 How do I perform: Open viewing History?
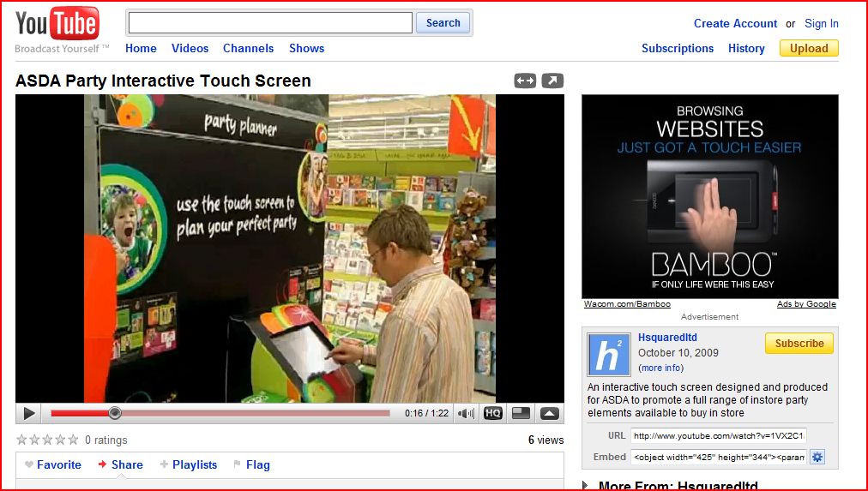pos(746,48)
